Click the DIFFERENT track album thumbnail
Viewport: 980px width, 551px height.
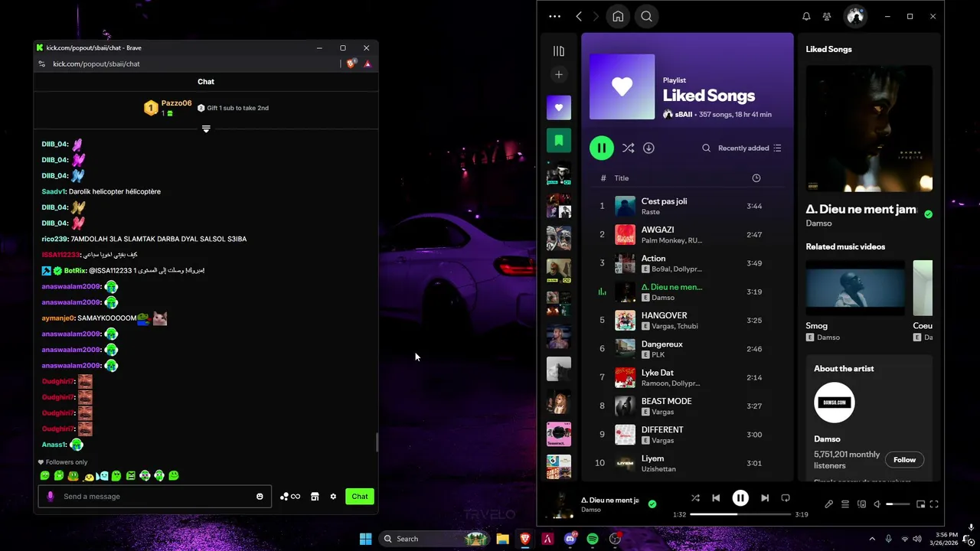click(626, 435)
